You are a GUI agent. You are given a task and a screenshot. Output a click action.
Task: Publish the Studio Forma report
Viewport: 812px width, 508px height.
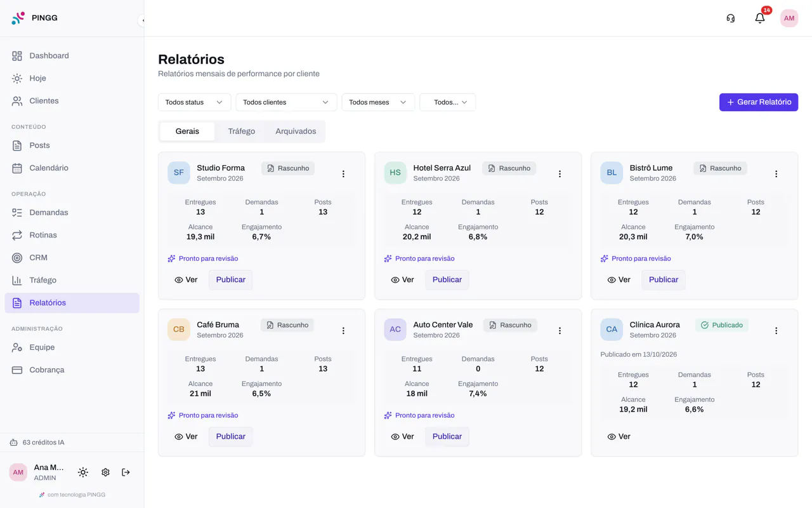click(231, 280)
